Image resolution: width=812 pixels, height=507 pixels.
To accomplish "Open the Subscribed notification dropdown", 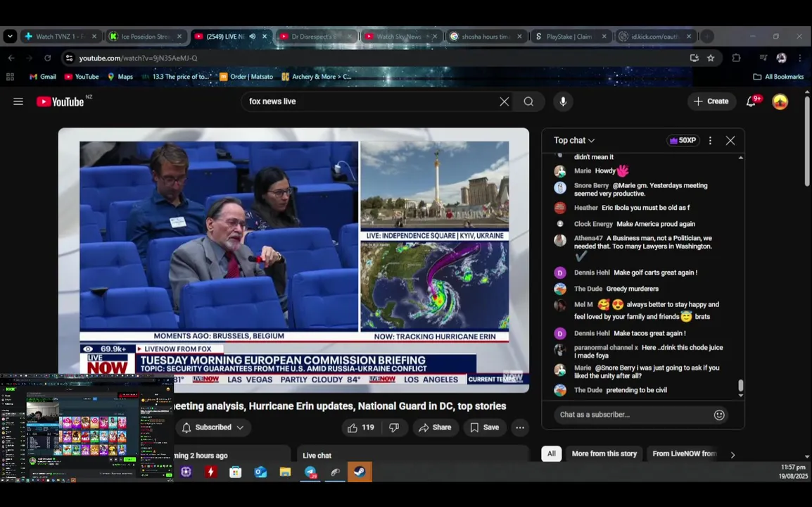I will point(212,427).
